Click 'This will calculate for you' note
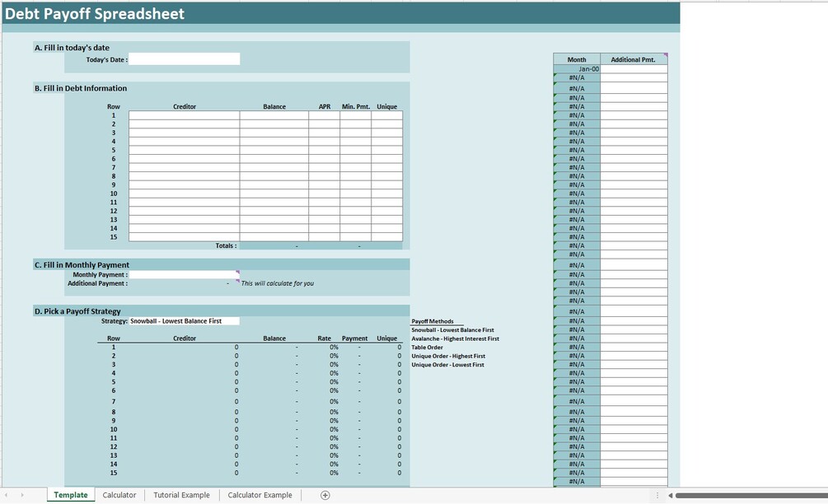The height and width of the screenshot is (504, 828). tap(277, 283)
